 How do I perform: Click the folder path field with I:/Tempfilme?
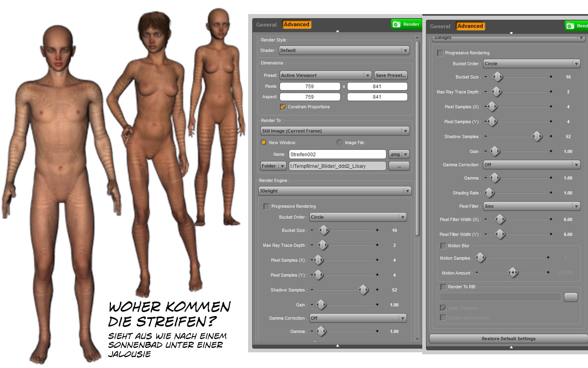point(337,166)
